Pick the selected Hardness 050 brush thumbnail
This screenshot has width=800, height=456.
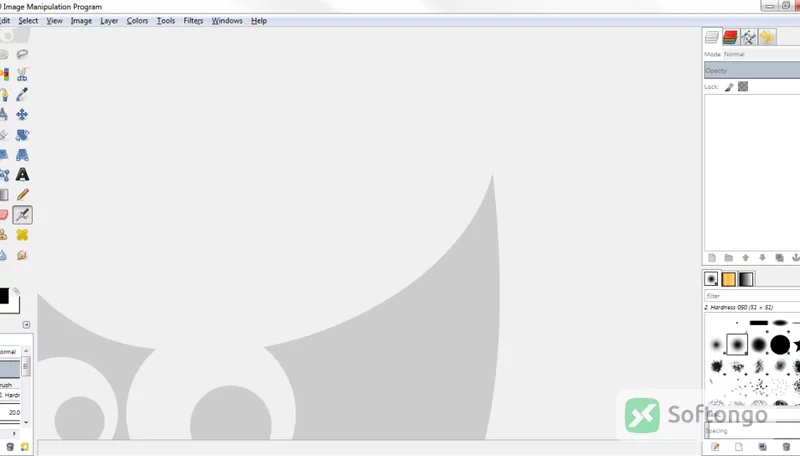[x=737, y=345]
